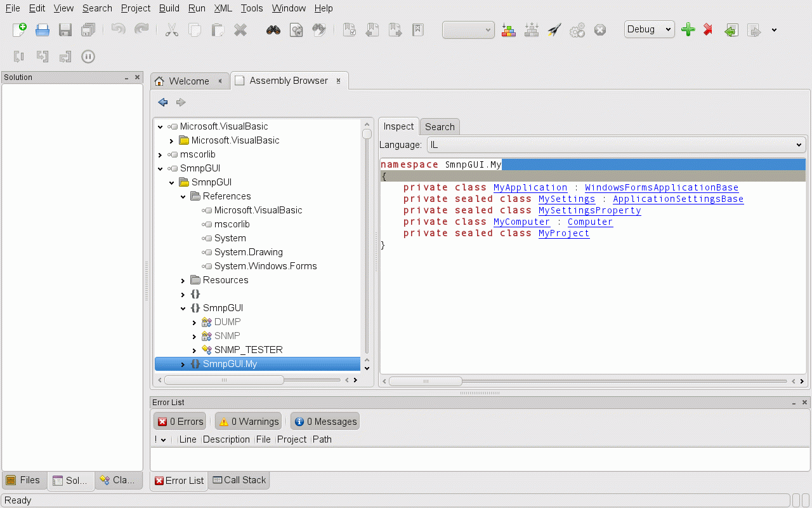
Task: Click the Delete X toolbar icon
Action: pos(240,30)
